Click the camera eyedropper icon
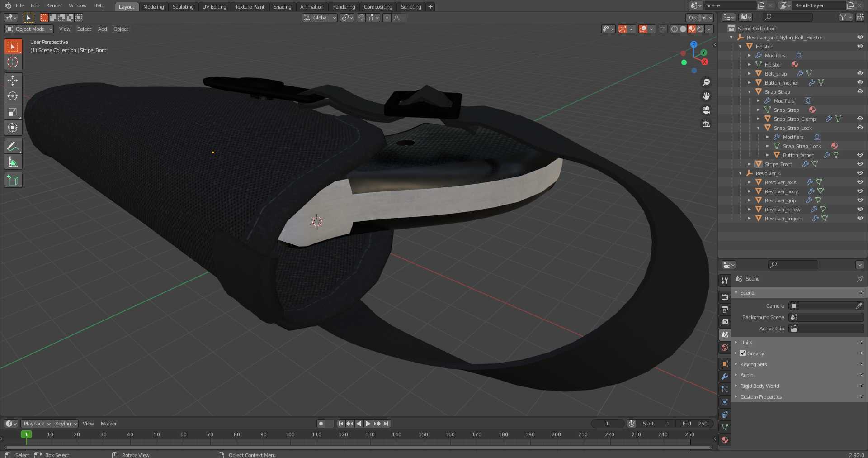 (x=859, y=306)
